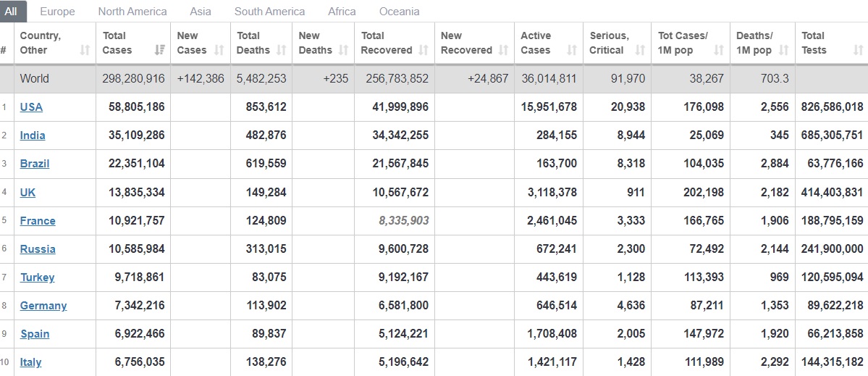Switch to the Europe tab
The width and height of the screenshot is (868, 376).
click(x=58, y=12)
